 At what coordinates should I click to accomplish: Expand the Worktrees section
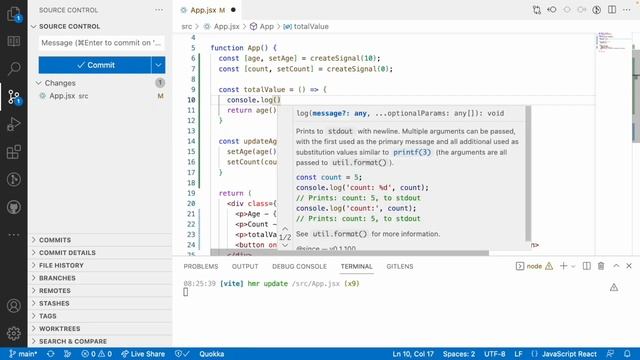(101, 329)
